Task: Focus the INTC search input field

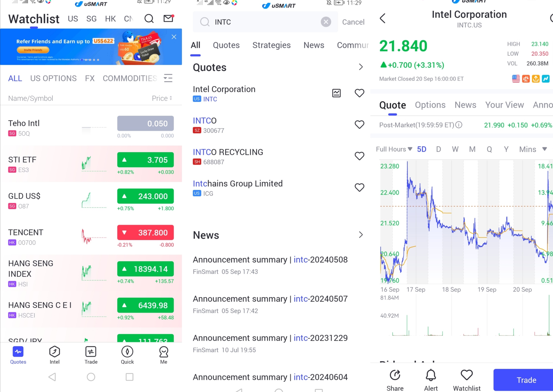Action: [x=265, y=22]
